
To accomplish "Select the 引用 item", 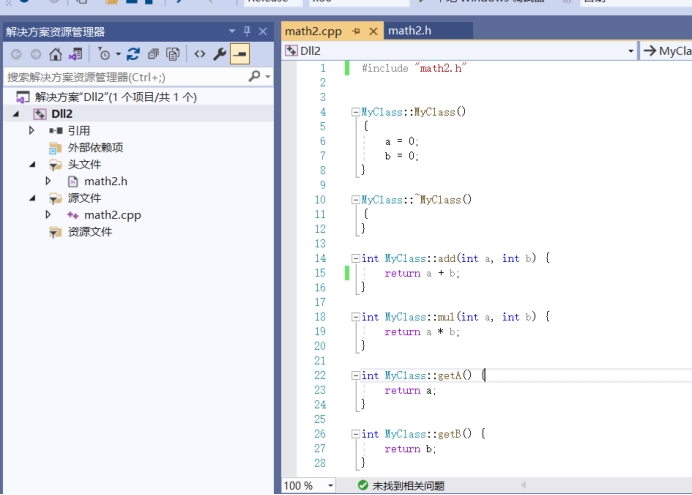I will pos(79,131).
